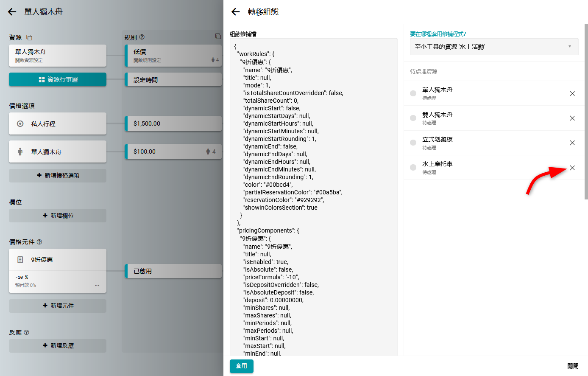The image size is (588, 376).
Task: Click the back arrow beside 轉移組態
Action: pyautogui.click(x=236, y=12)
